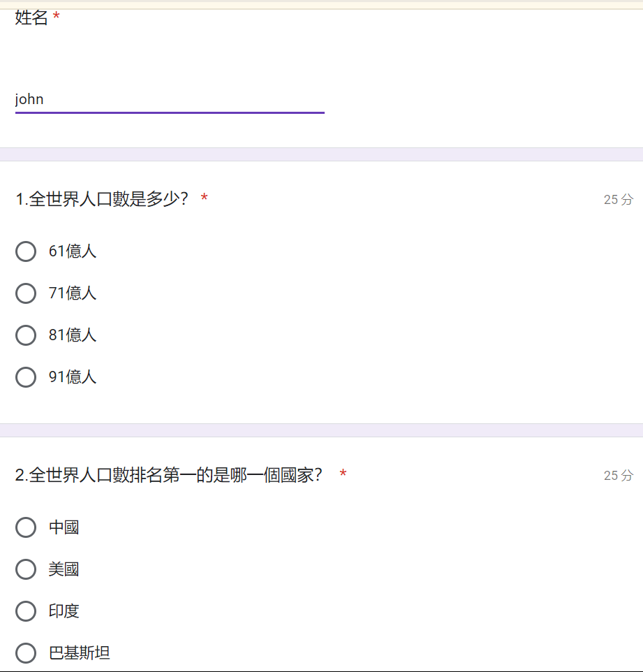Screen dimensions: 643x672
Task: Choose the 71億人 radio option
Action: click(x=26, y=293)
